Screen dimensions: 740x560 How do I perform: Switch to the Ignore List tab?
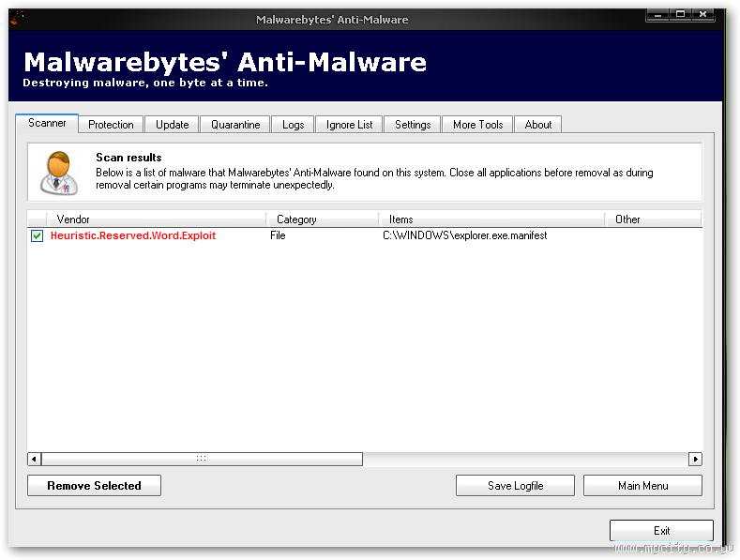tap(349, 125)
